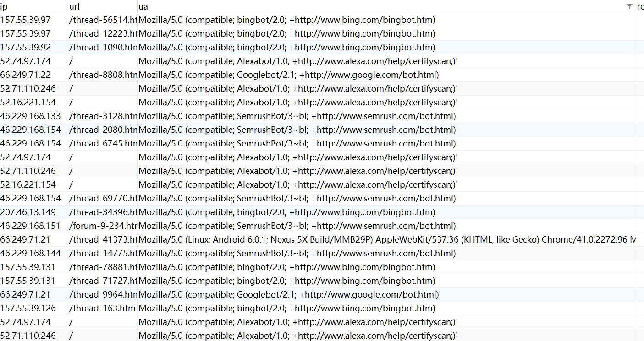Click url cell /thread-14775
Viewport: 644px width, 341px height.
point(103,254)
